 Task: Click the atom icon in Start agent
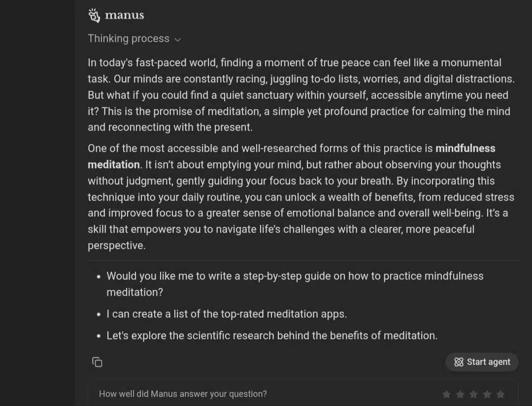459,362
